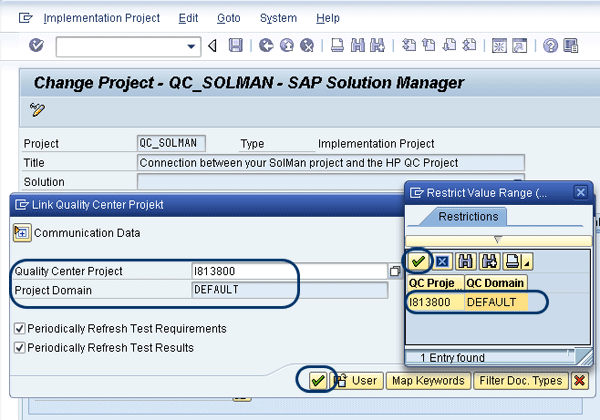Toggle Periodically Refresh Test Results checkbox
Screen dimensions: 600x420
click(20, 348)
